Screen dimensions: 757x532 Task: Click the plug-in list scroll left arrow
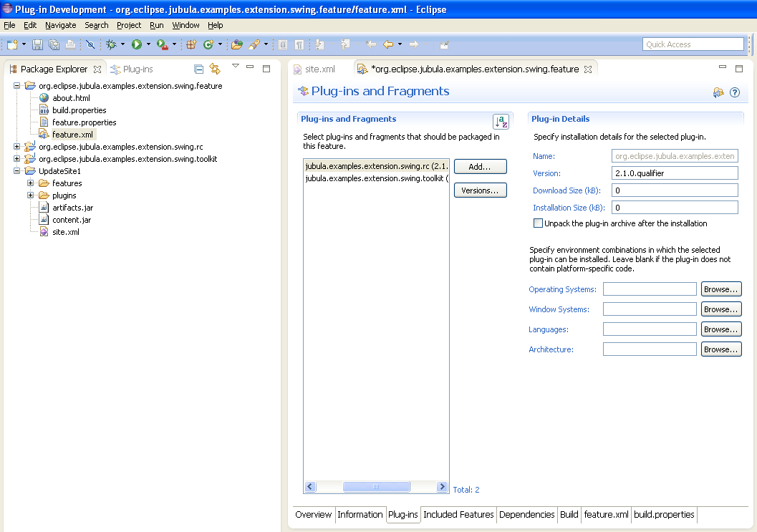[310, 487]
